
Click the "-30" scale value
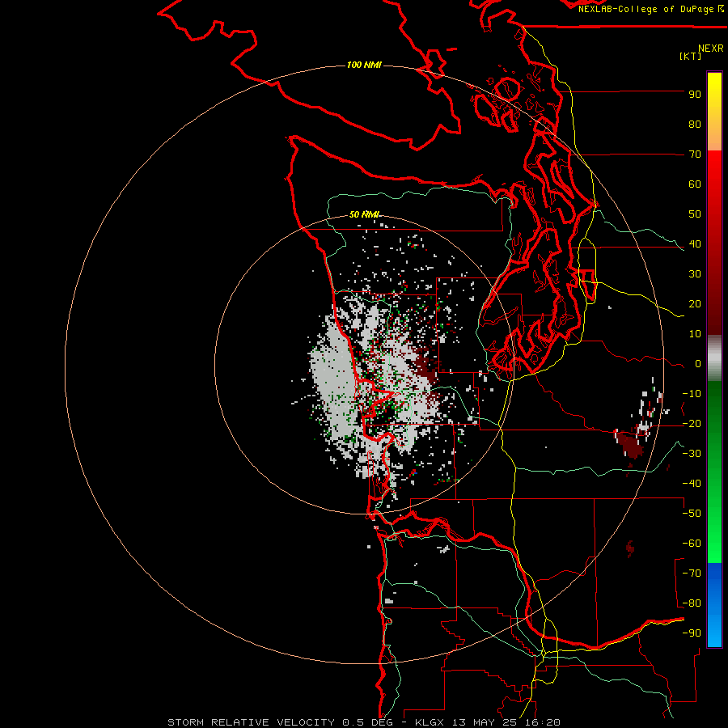692,454
